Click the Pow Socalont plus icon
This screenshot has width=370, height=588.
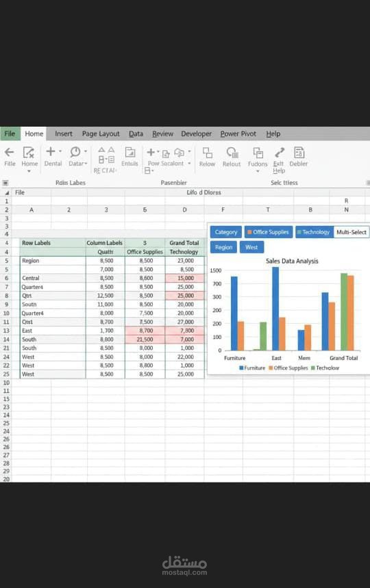click(151, 152)
